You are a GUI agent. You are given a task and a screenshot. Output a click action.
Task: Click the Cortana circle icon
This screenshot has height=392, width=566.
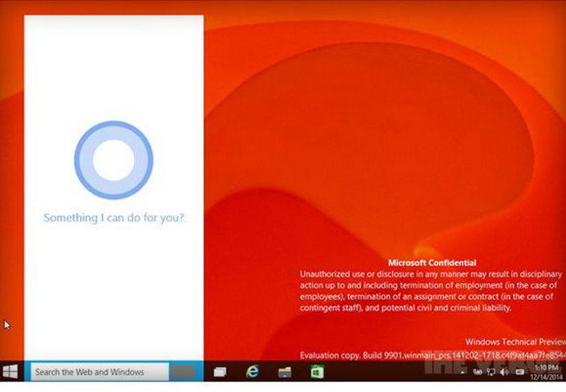click(x=114, y=160)
